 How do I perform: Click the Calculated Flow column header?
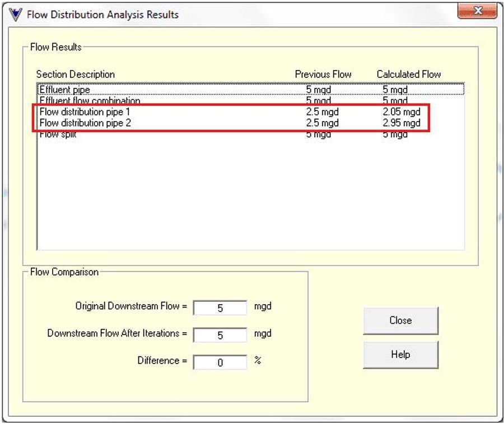click(x=408, y=74)
